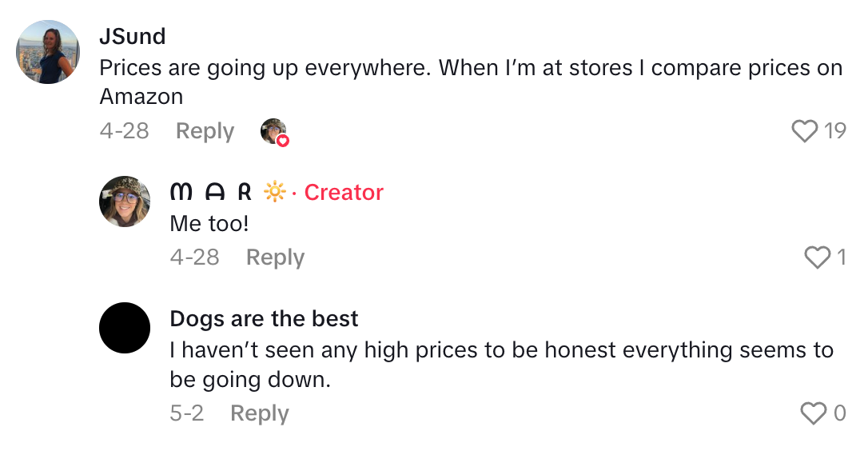The height and width of the screenshot is (451, 868).
Task: Click the sun emoji beside the creator name
Action: [x=274, y=193]
